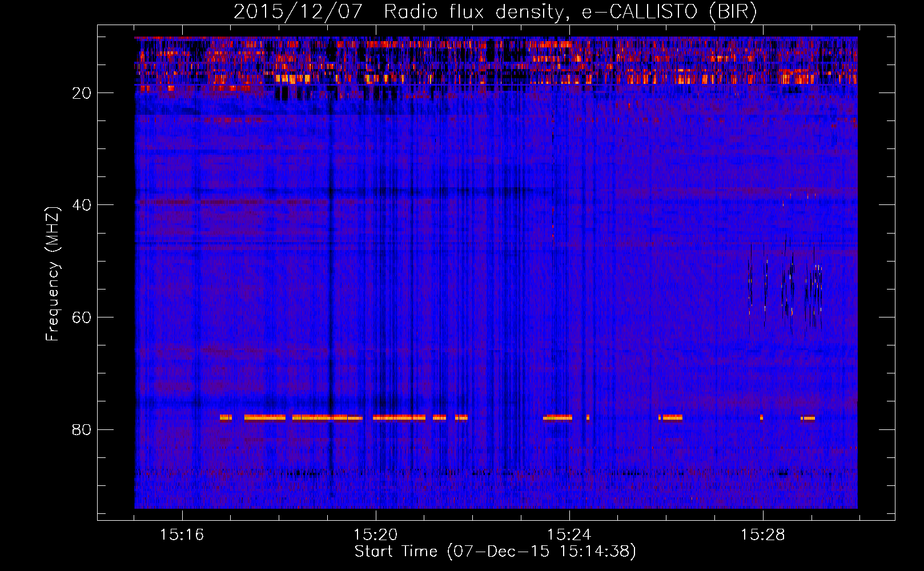The width and height of the screenshot is (924, 571).
Task: Click the 'Frequency (MHZ)' axis label
Action: pyautogui.click(x=53, y=274)
